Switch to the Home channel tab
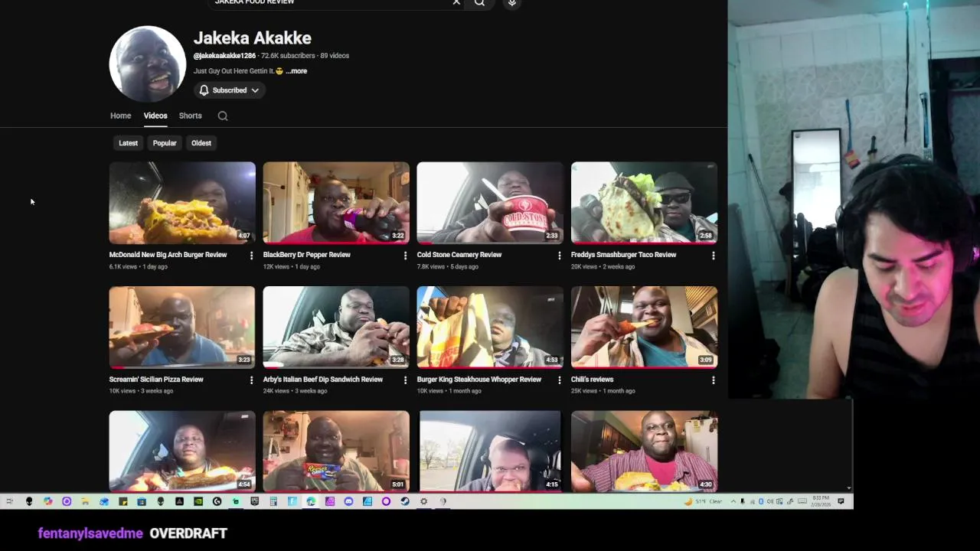 (120, 116)
